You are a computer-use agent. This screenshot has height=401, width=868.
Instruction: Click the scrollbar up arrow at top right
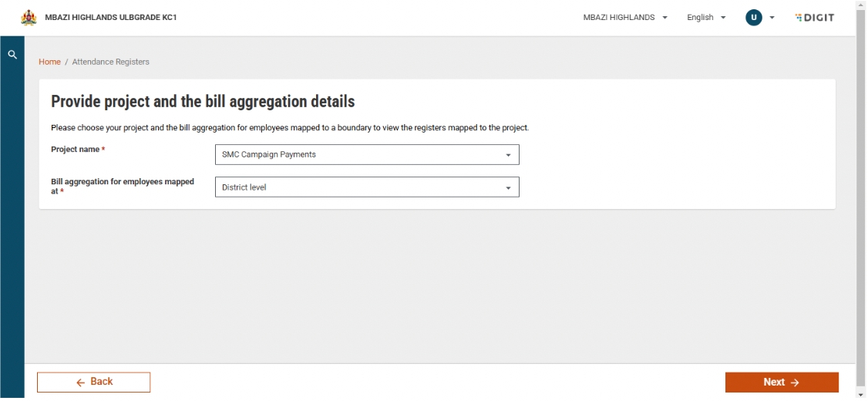click(x=861, y=5)
